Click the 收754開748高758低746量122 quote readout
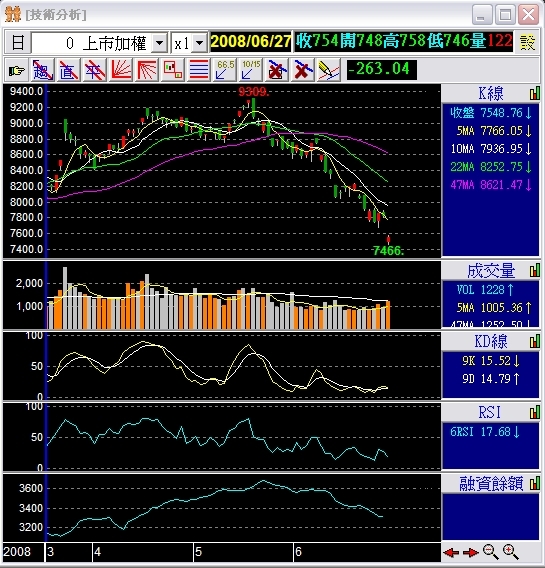This screenshot has width=545, height=568. pos(403,41)
